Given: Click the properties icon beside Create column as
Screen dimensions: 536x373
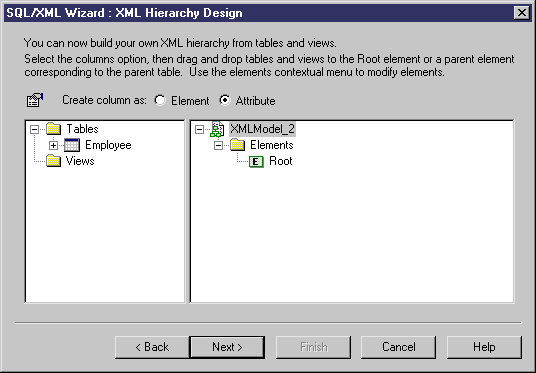Looking at the screenshot, I should pos(35,100).
